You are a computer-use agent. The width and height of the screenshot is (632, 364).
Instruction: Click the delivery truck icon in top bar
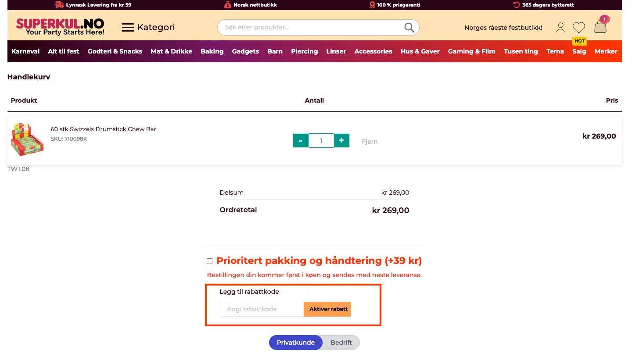59,5
